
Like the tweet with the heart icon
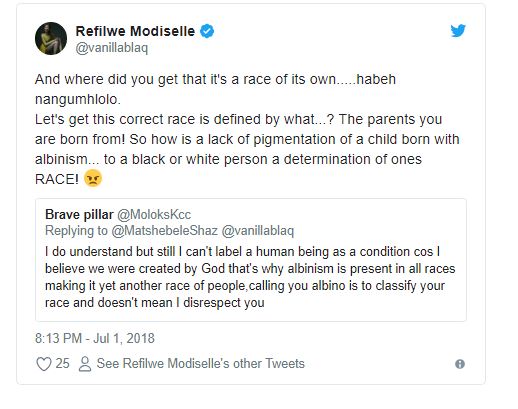pos(44,364)
